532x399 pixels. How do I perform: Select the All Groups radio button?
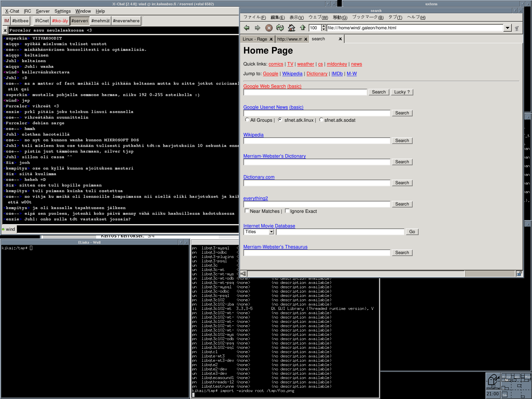[247, 120]
